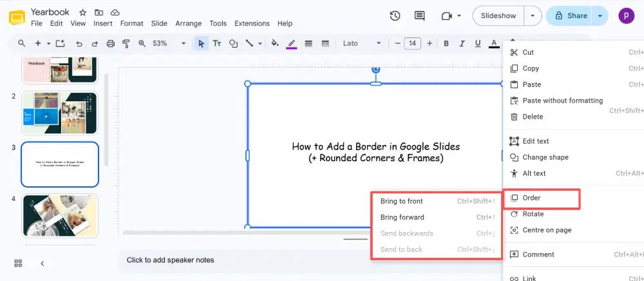644x281 pixels.
Task: Open the text colour picker
Action: (494, 44)
